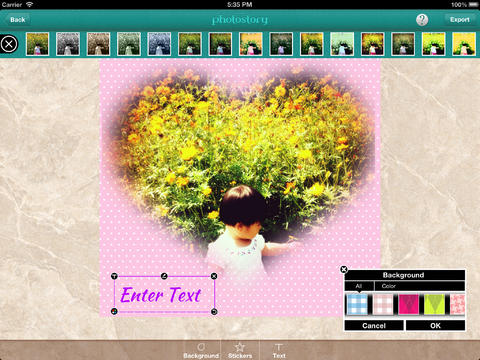Viewport: 480px width, 360px height.
Task: Apply the bright lime-yellow filter thumbnail
Action: 433,44
